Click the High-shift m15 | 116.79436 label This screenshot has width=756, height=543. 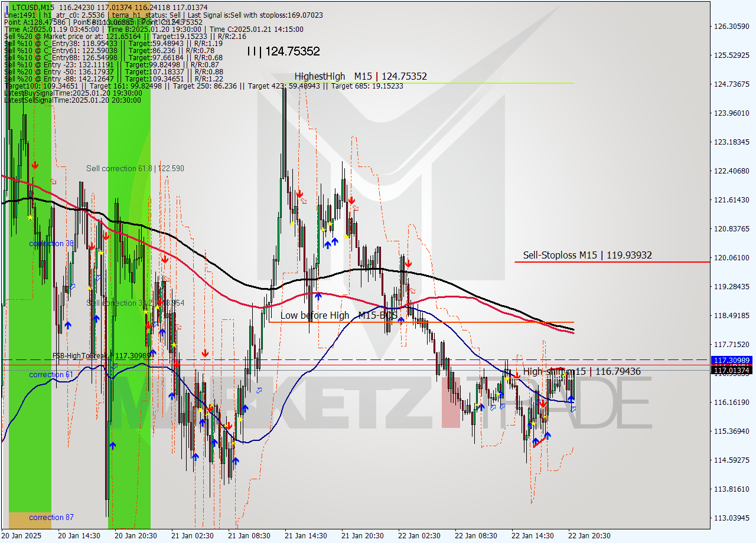pyautogui.click(x=582, y=371)
